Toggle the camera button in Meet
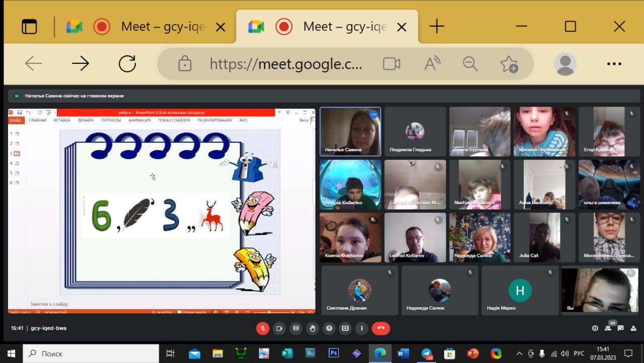The height and width of the screenshot is (363, 644). [279, 328]
